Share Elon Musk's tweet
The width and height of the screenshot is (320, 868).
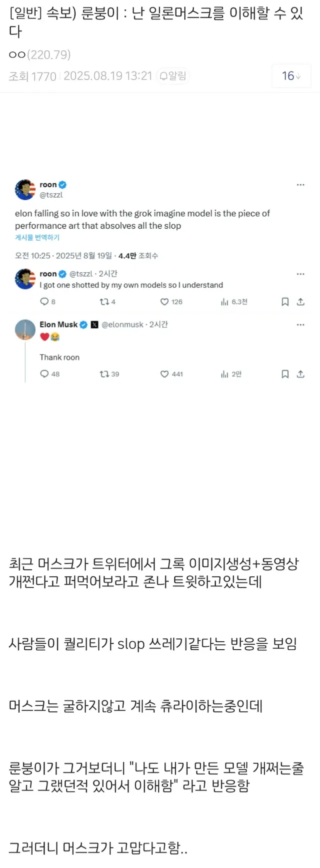[300, 374]
